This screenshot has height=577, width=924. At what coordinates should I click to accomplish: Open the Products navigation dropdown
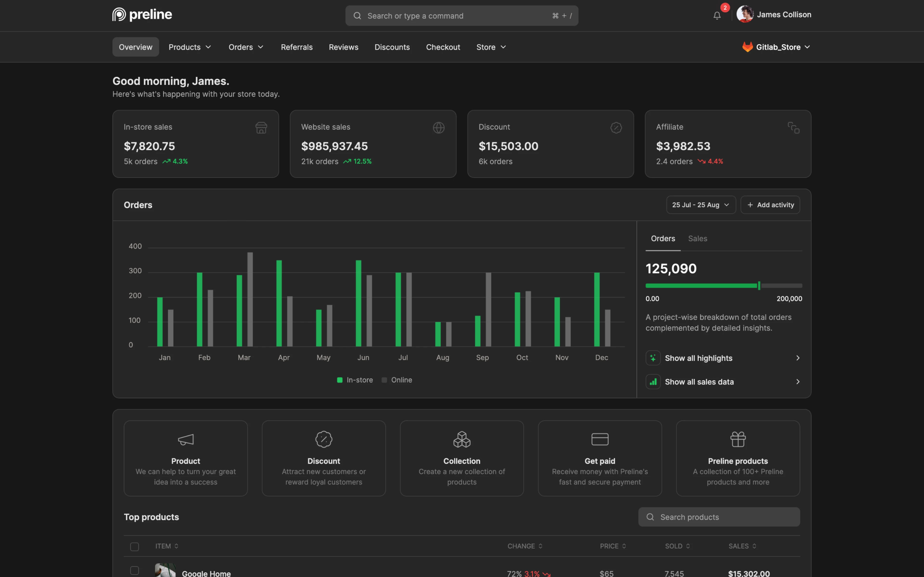coord(189,47)
